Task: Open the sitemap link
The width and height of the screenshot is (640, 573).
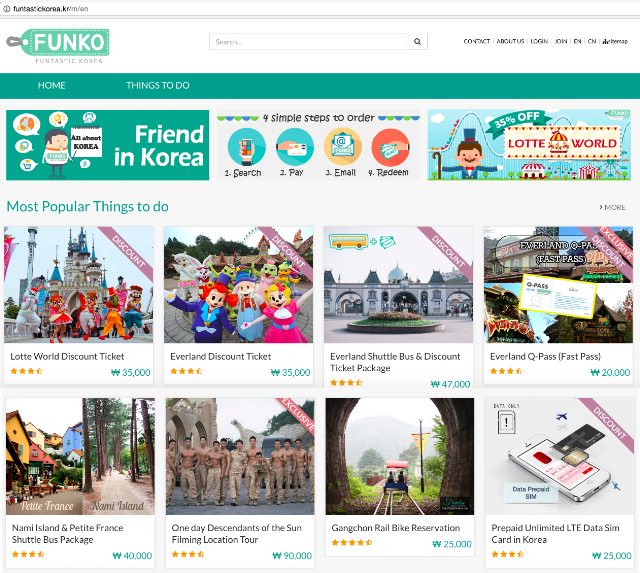Action: click(615, 41)
